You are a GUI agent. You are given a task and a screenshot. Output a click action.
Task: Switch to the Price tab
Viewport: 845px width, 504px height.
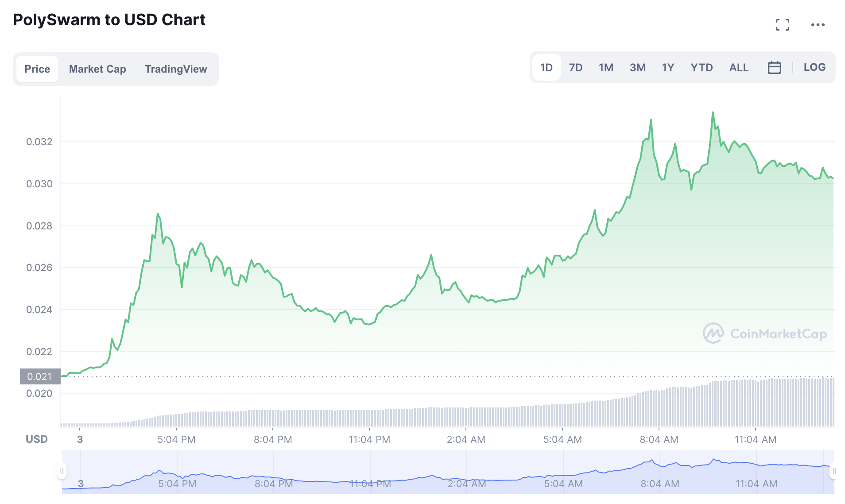tap(37, 69)
